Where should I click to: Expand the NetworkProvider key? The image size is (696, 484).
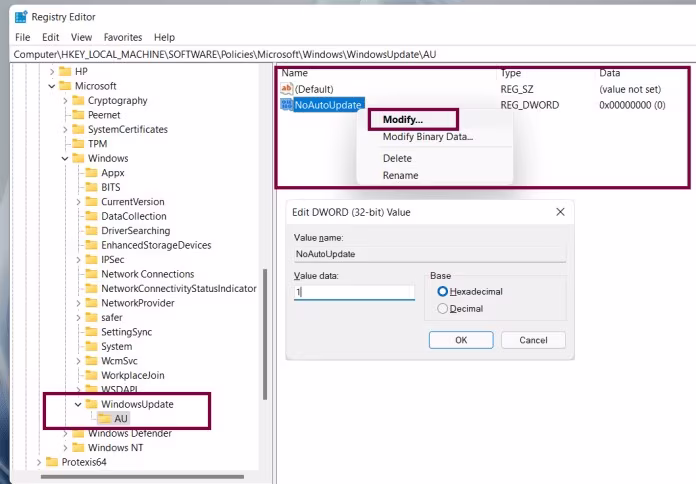[x=79, y=303]
